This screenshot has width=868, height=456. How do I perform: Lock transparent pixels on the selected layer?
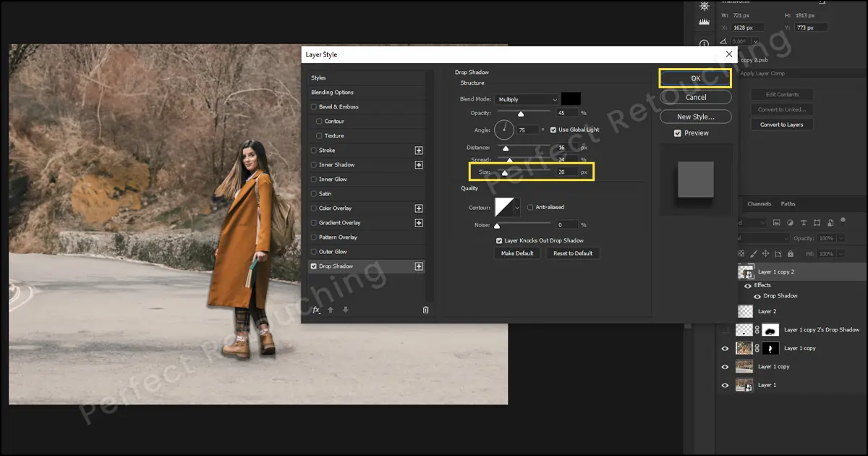pyautogui.click(x=741, y=253)
